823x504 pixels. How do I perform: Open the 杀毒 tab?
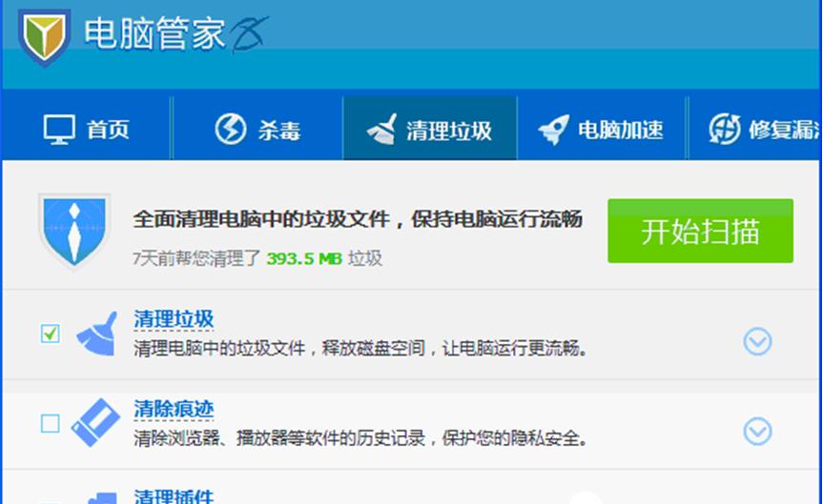(x=257, y=129)
